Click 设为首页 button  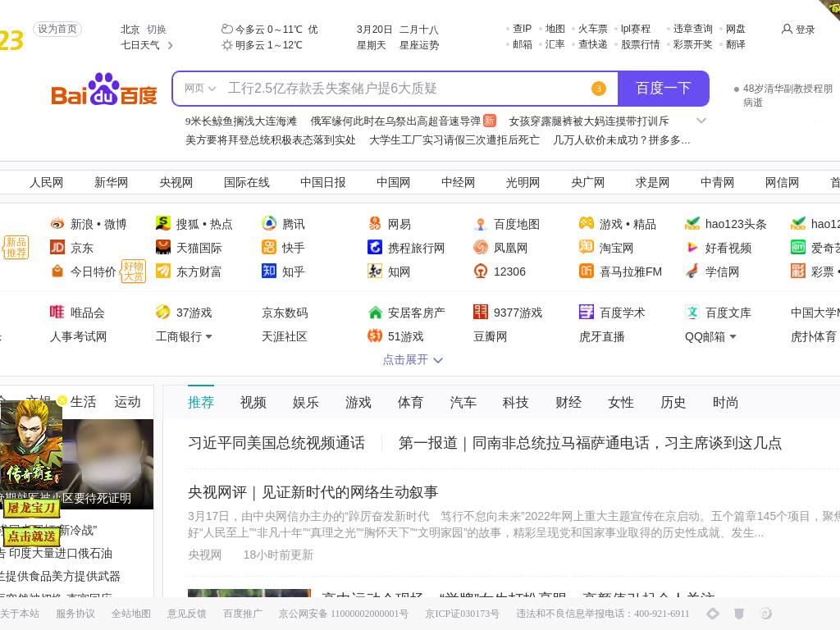coord(57,29)
